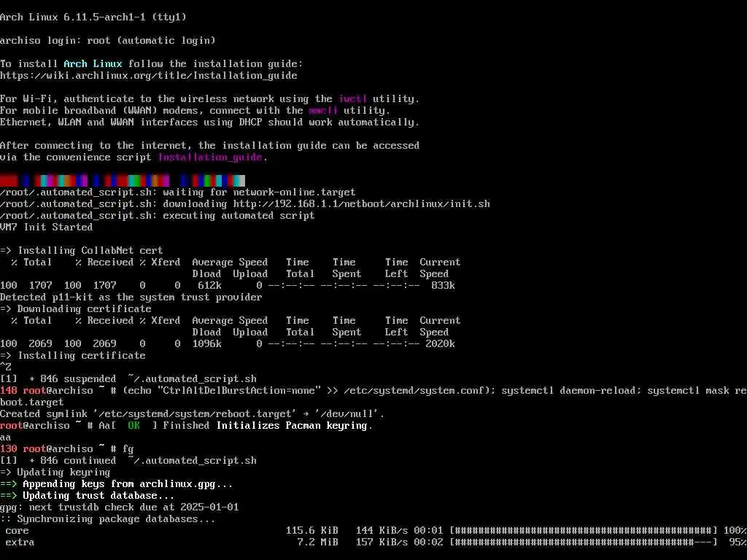
Task: Click '=> Installing CollabNet cert' line
Action: coord(82,251)
